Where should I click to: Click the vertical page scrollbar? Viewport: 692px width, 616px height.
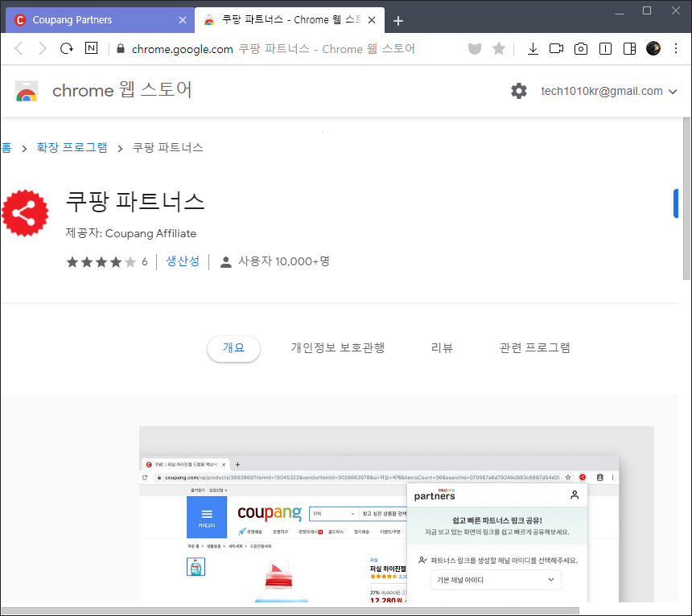coord(686,199)
